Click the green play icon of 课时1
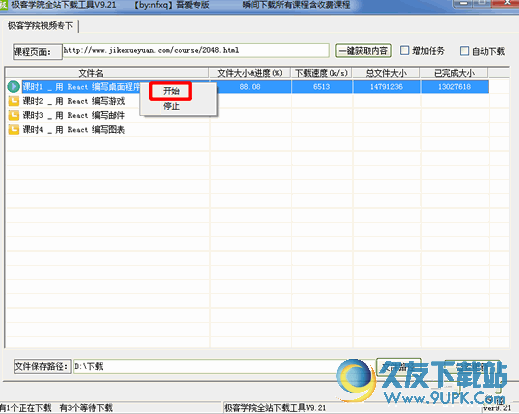This screenshot has width=519, height=414. [x=14, y=87]
